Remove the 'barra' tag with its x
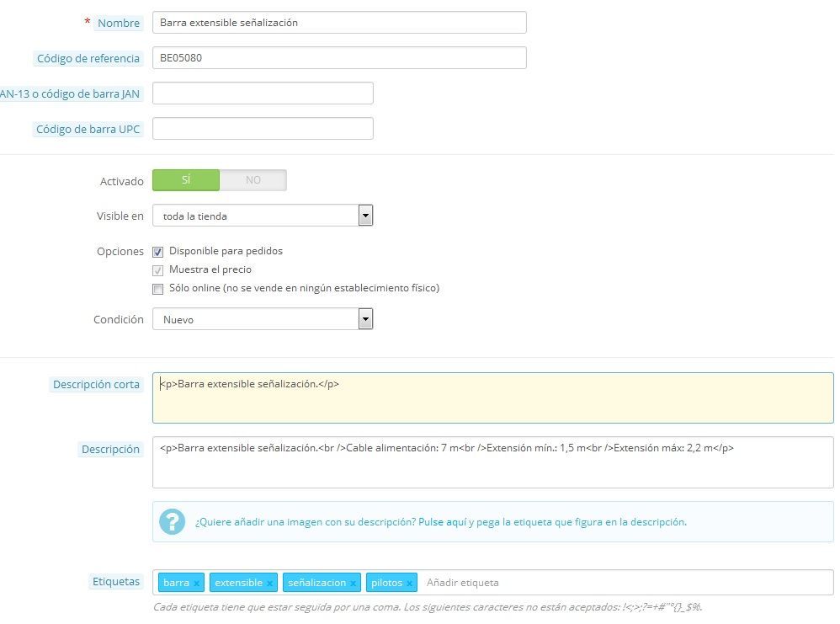The height and width of the screenshot is (624, 840). click(x=197, y=584)
